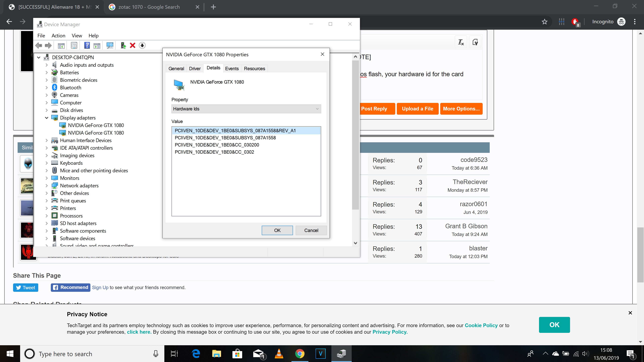Expand the Network adapters node
The width and height of the screenshot is (644, 362).
pos(46,186)
